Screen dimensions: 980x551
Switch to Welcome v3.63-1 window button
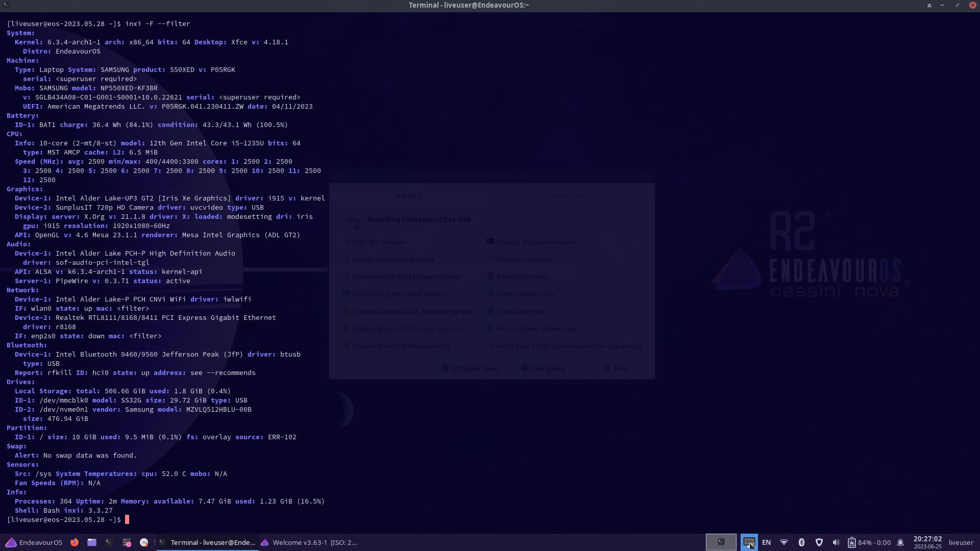[x=309, y=542]
